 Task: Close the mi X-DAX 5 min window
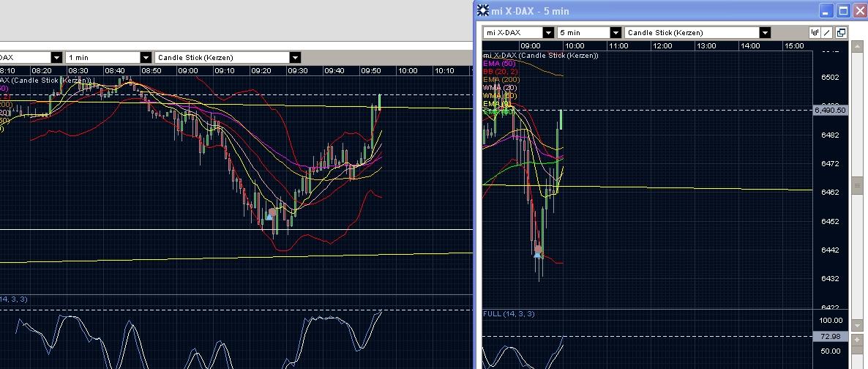[x=858, y=10]
